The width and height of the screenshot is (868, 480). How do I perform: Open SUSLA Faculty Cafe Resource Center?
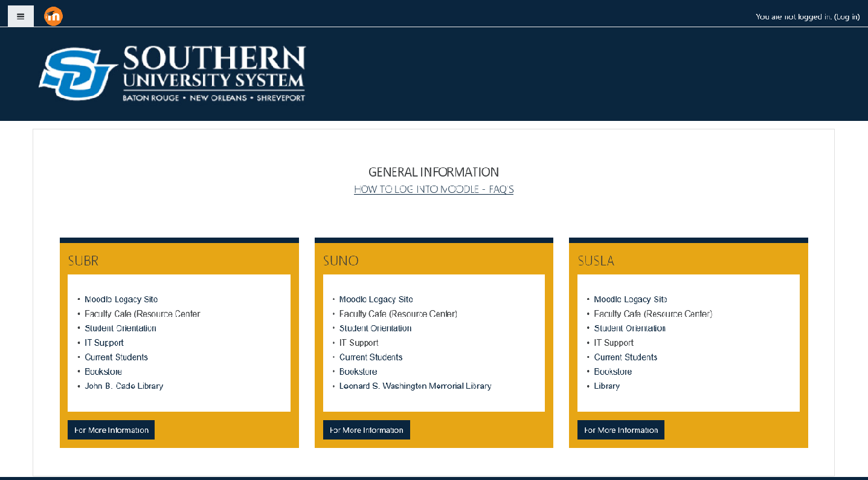653,314
